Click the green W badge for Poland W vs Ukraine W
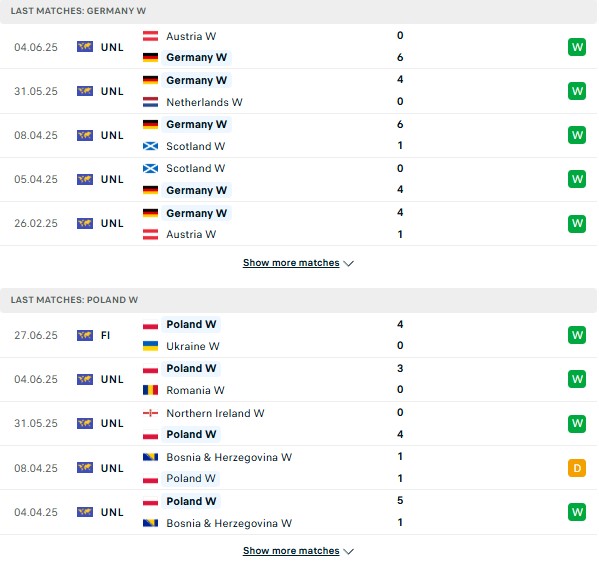Image resolution: width=599 pixels, height=569 pixels. (x=576, y=335)
